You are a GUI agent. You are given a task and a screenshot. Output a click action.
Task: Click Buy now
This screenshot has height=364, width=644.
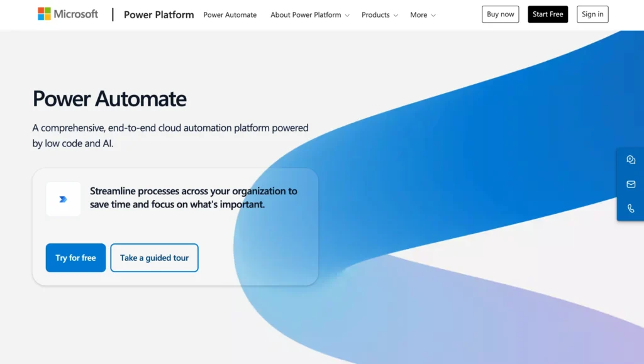(500, 14)
